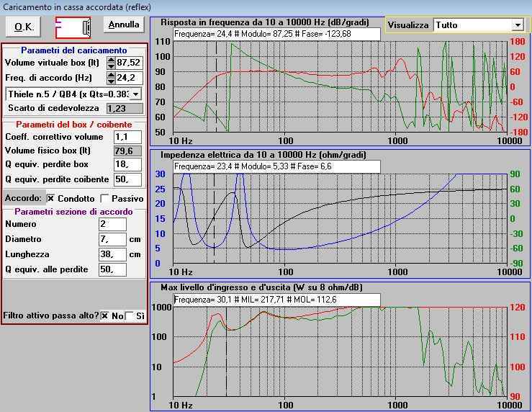The width and height of the screenshot is (532, 412).
Task: Increase Volume virtuale box with up arrow
Action: [111, 60]
